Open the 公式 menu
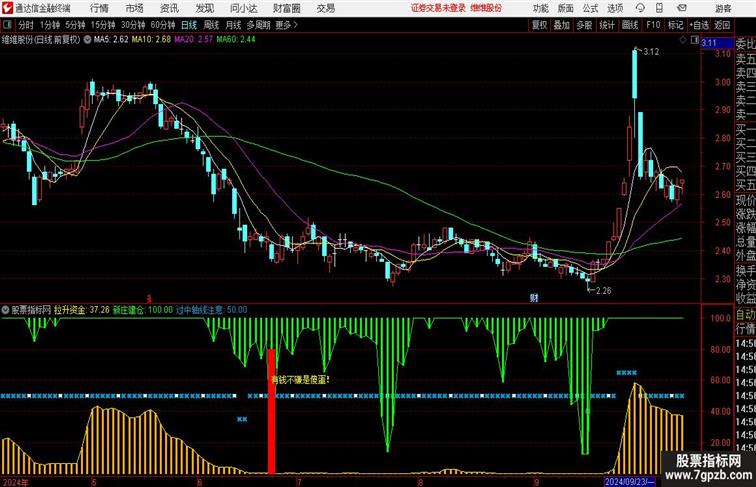This screenshot has width=756, height=487. point(590,8)
